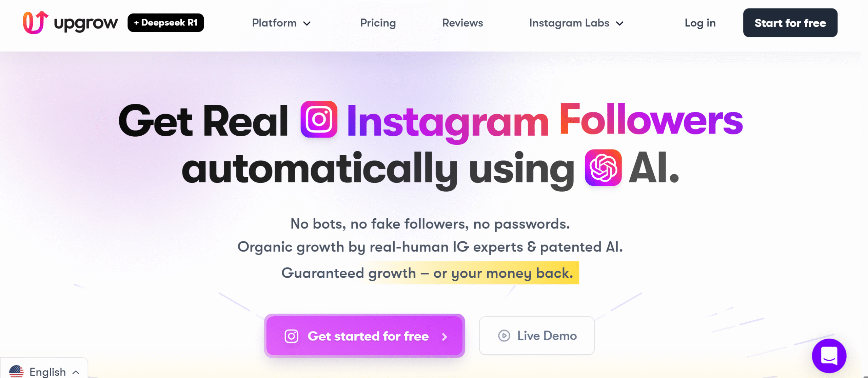Click the upgrow wordmark text

86,24
